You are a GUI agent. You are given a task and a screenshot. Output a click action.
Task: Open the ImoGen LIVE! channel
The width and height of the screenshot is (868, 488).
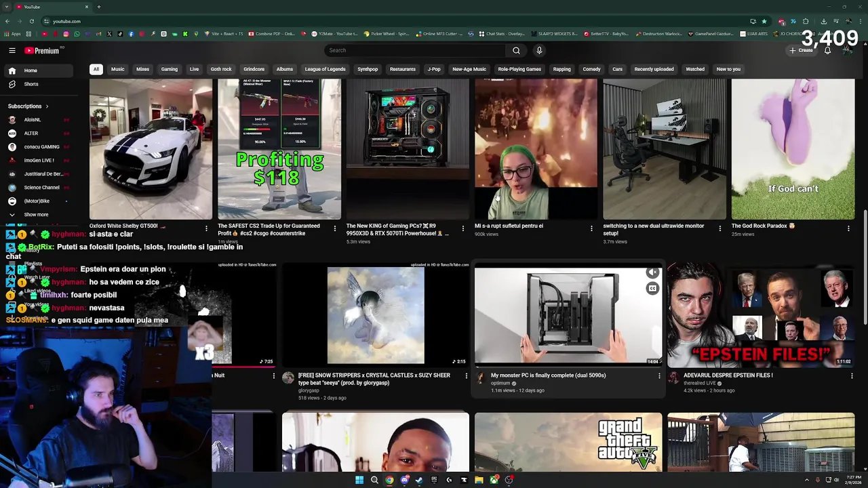[39, 161]
